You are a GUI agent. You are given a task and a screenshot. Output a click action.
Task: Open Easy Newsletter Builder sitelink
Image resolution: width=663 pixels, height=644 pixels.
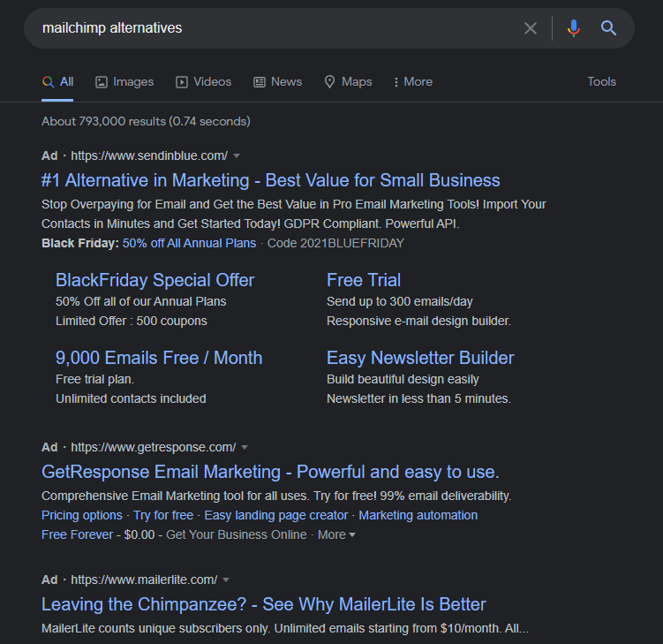[420, 358]
